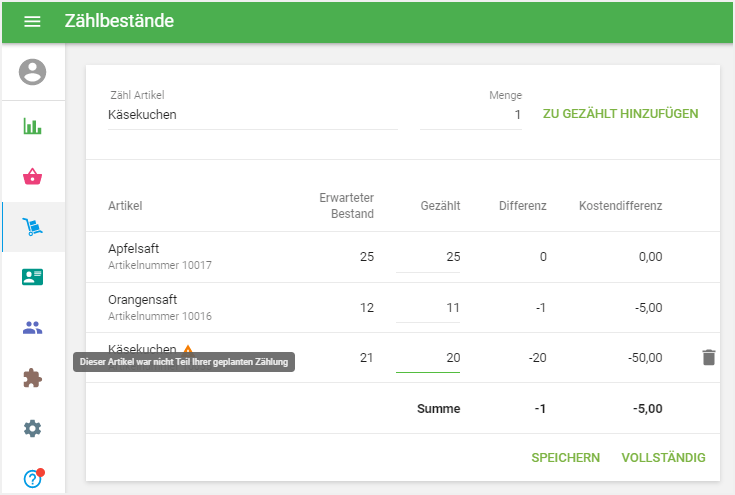735x495 pixels.
Task: Delete the Käsekuchen row with trash icon
Action: pos(708,357)
